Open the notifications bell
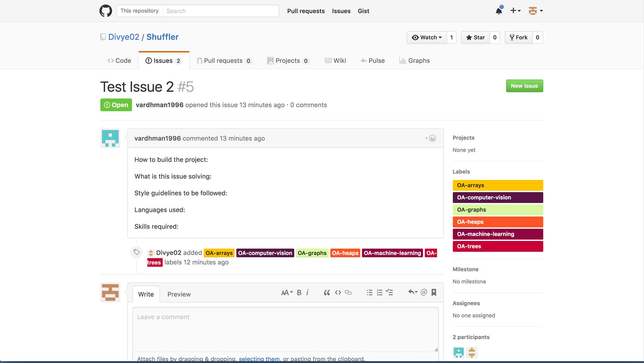Screen dimensions: 644x363 click(499, 11)
